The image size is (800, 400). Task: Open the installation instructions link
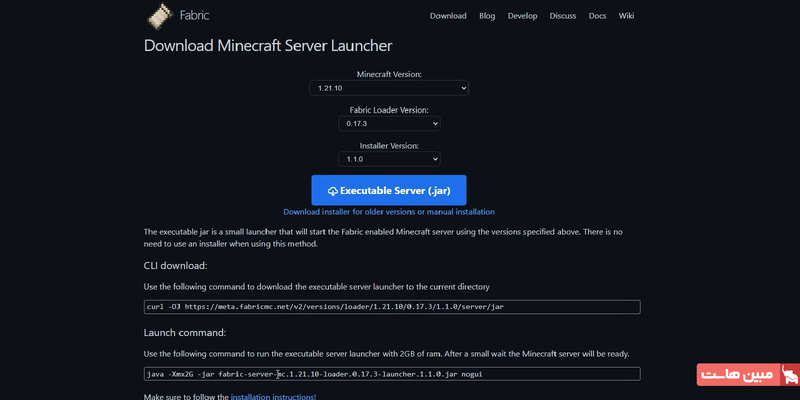coord(273,396)
